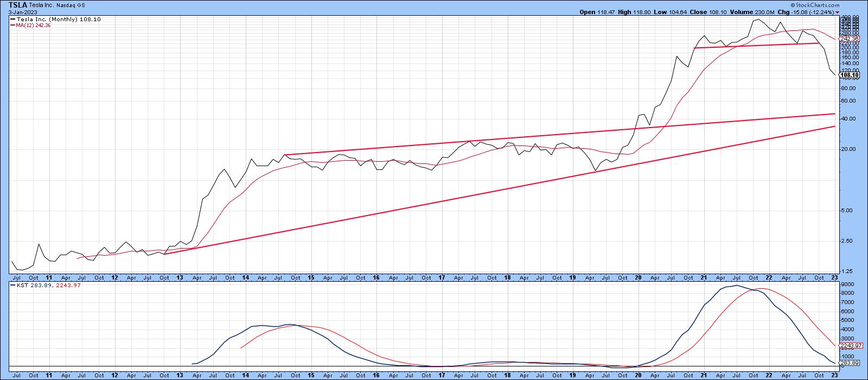Click year 17 on the upper time axis
Screen dimensions: 868x380
442,277
